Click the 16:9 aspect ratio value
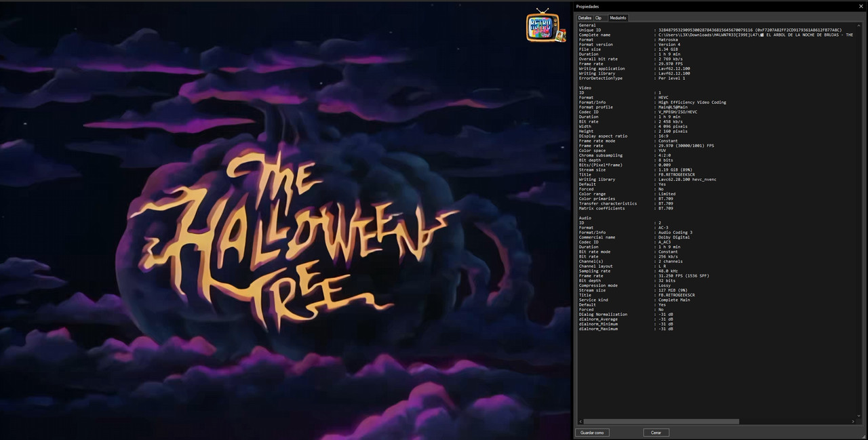The height and width of the screenshot is (440, 868). (665, 136)
